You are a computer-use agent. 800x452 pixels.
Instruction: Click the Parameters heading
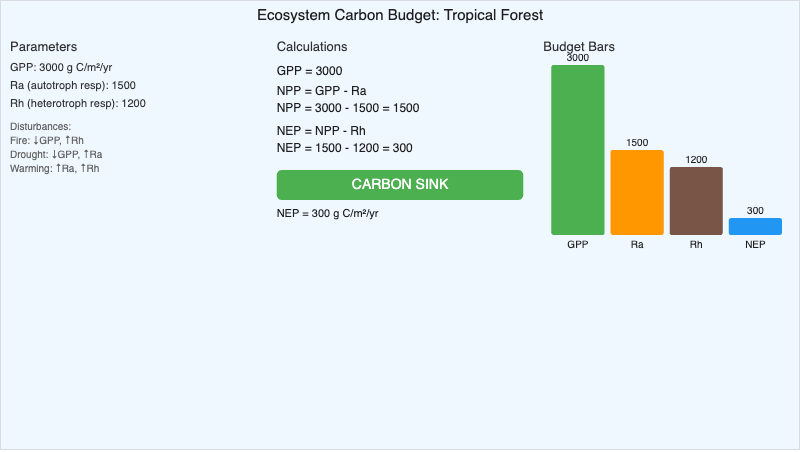click(44, 47)
